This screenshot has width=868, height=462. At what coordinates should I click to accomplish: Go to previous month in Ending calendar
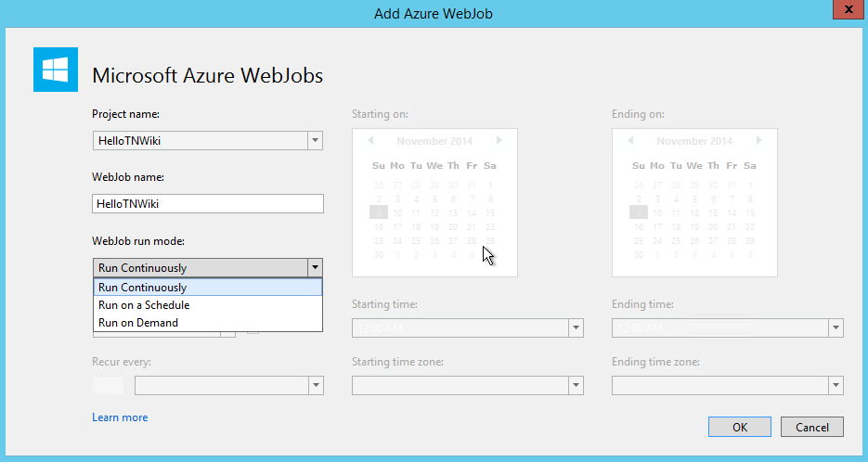tap(630, 140)
